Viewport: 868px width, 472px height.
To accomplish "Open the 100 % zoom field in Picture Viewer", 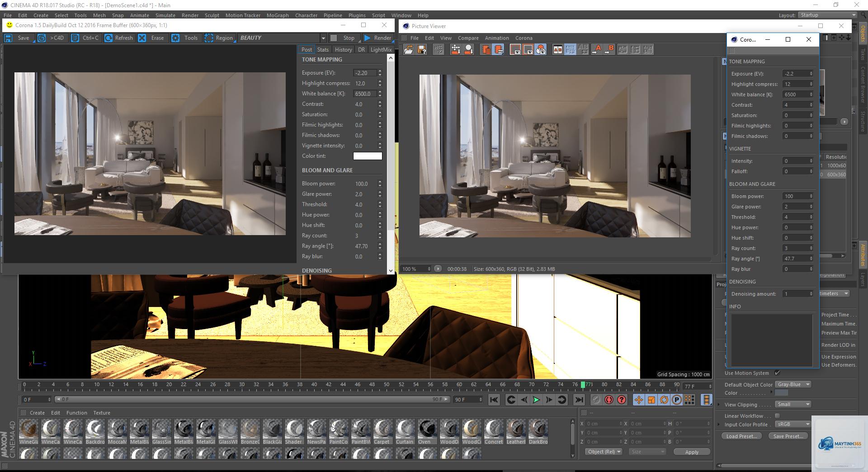I will tap(416, 269).
